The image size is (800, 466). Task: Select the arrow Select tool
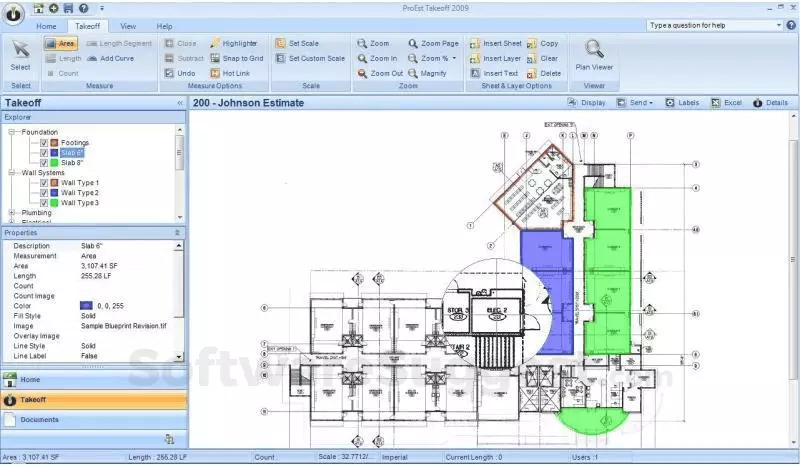[20, 55]
